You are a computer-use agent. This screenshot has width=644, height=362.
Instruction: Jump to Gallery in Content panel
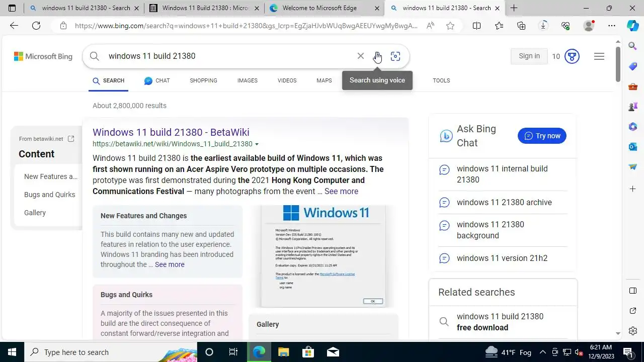click(35, 213)
